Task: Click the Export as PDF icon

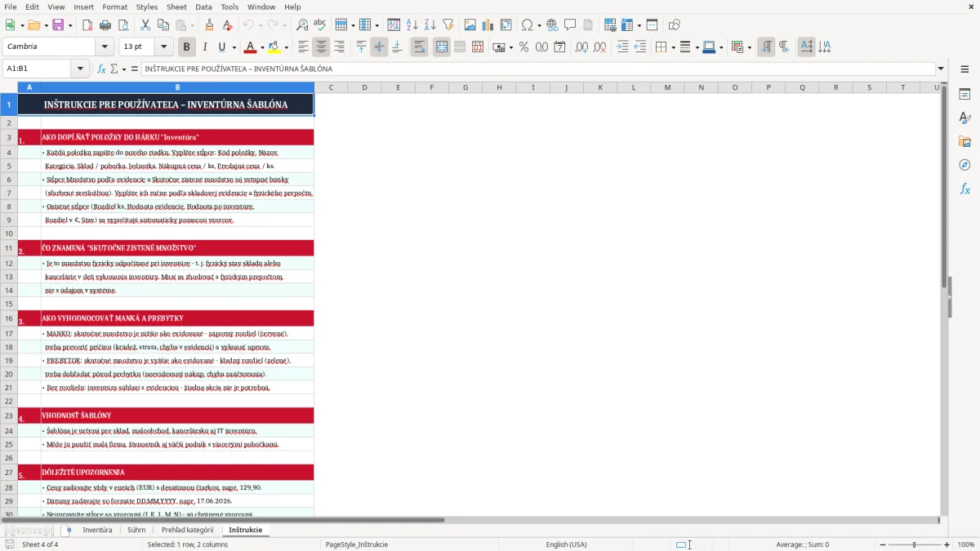Action: click(x=87, y=25)
